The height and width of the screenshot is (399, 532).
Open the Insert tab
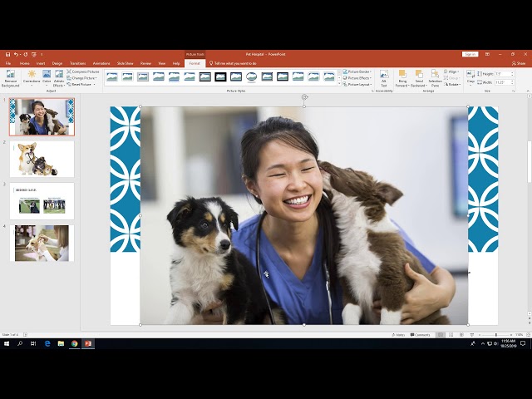click(41, 63)
